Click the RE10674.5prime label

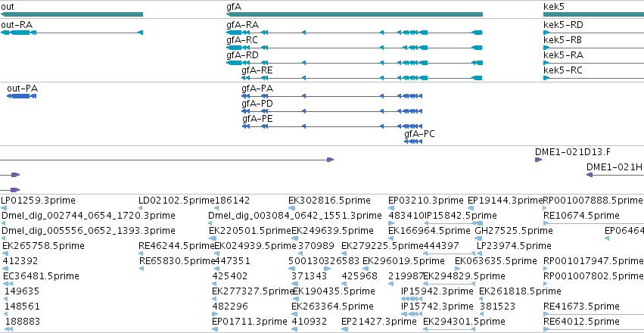pos(581,216)
